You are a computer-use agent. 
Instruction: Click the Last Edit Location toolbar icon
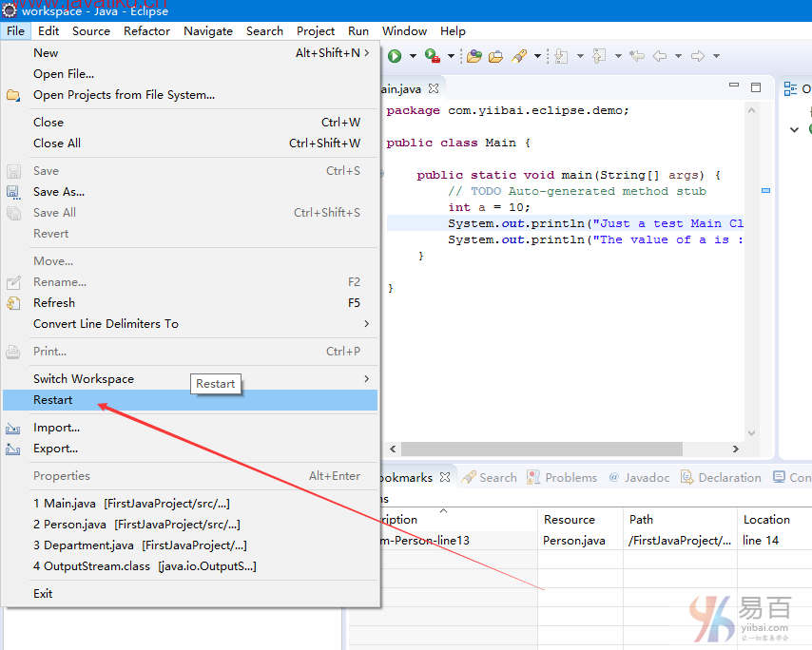point(637,56)
